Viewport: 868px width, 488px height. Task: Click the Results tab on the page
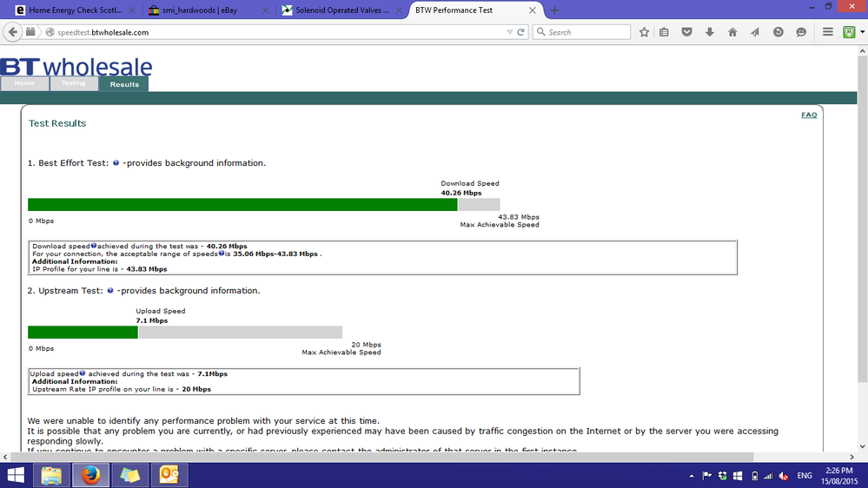tap(124, 84)
